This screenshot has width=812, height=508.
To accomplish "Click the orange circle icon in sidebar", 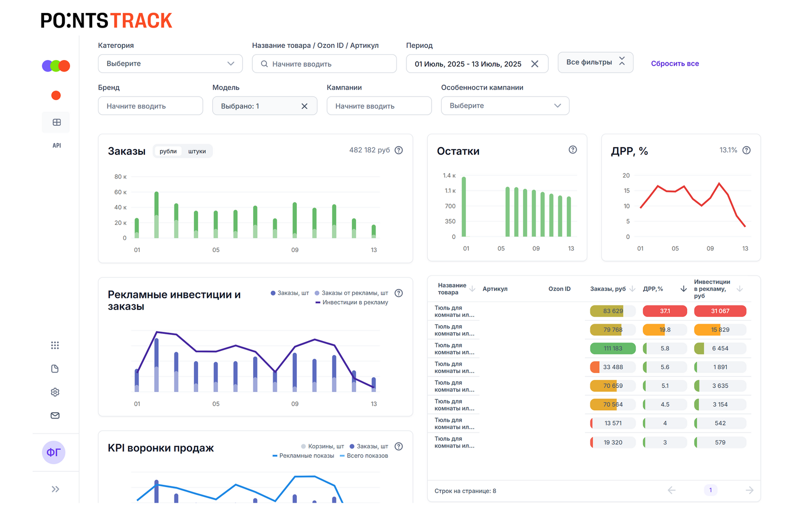I will (56, 95).
